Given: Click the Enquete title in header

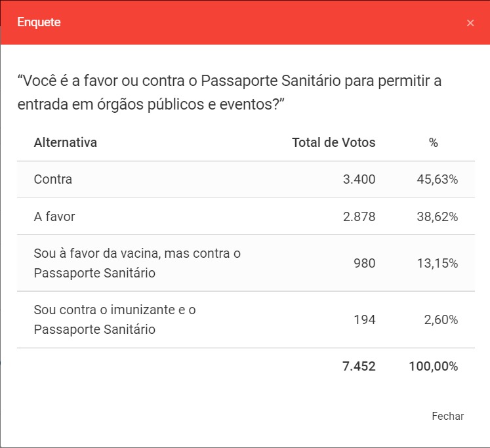Looking at the screenshot, I should (39, 22).
